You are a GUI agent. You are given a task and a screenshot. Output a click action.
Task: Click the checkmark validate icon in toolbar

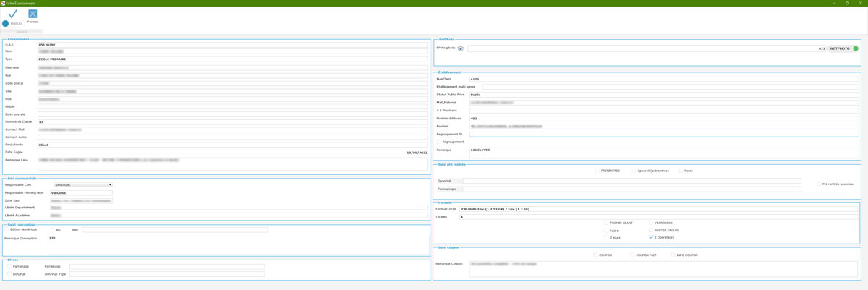click(x=12, y=14)
